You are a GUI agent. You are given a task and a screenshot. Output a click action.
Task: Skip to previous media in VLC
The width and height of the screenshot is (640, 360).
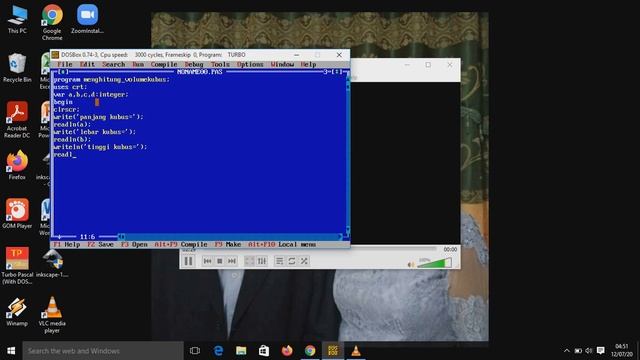click(207, 261)
